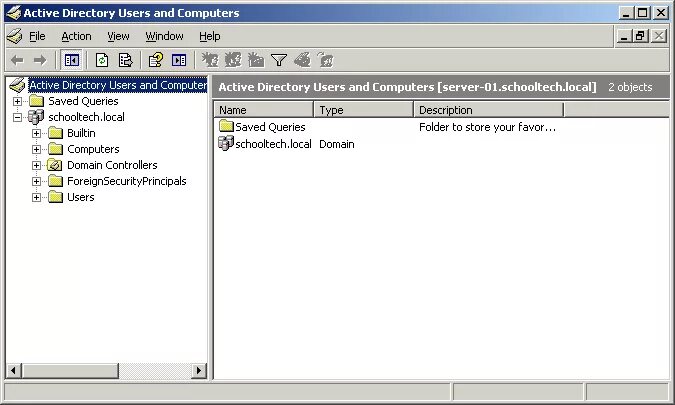Select the Computers container in tree
This screenshot has height=405, width=675.
(93, 149)
